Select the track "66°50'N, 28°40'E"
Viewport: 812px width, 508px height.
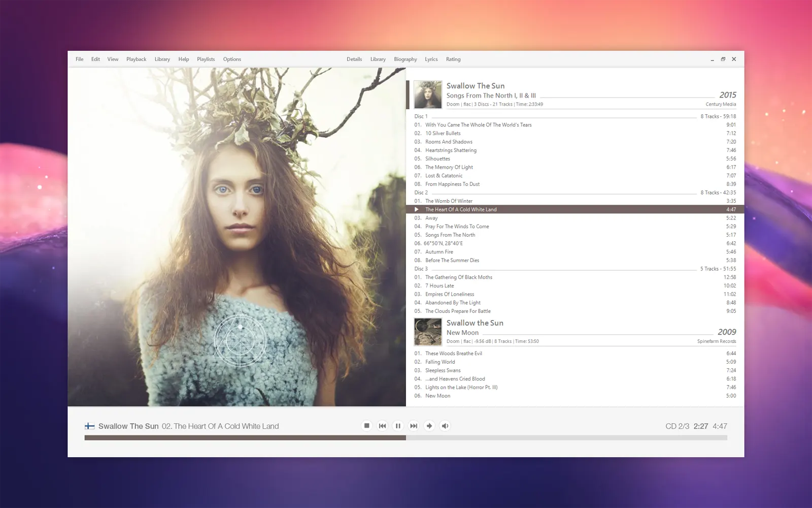point(575,243)
